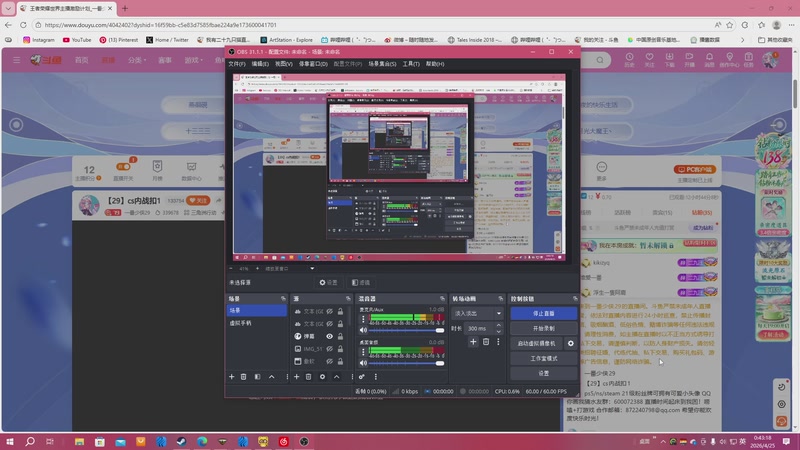Open the YouTube bookmark in the browser
The image size is (800, 450).
click(77, 40)
